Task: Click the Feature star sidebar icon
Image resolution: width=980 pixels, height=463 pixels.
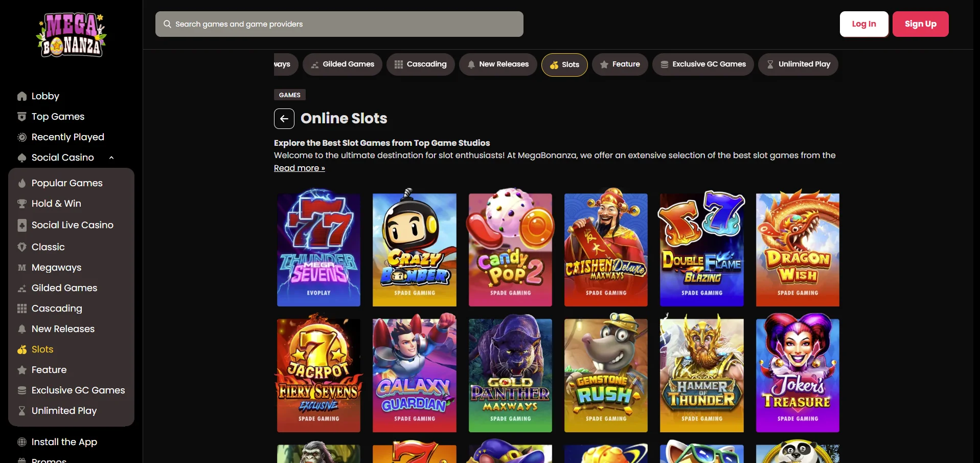Action: [21, 370]
